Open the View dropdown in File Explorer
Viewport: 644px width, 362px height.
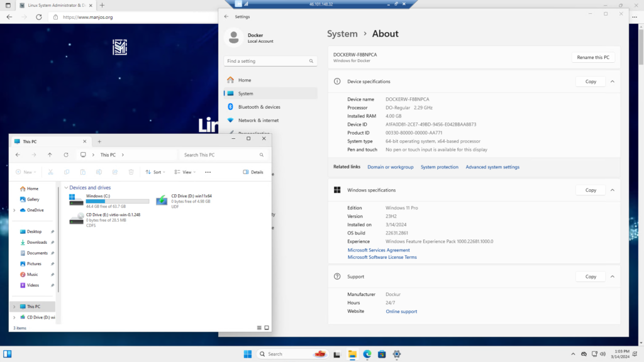coord(185,172)
